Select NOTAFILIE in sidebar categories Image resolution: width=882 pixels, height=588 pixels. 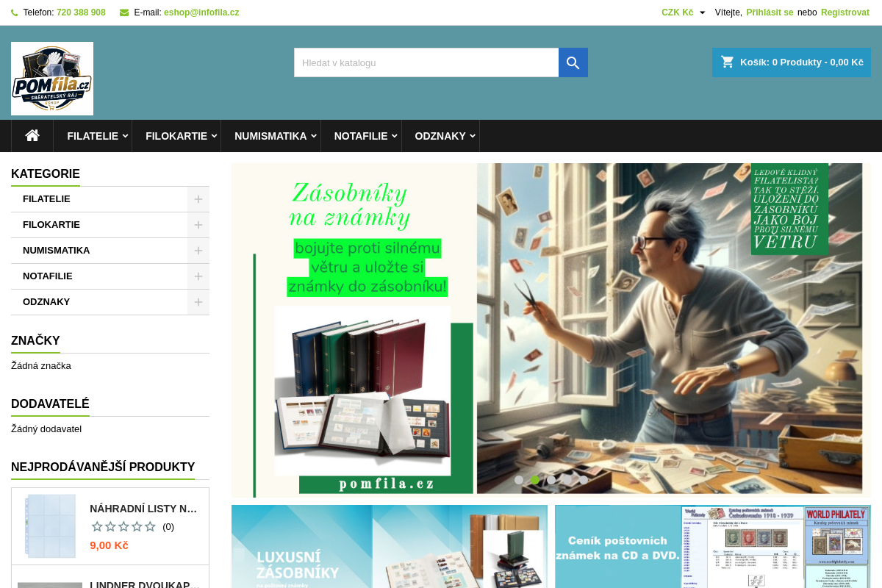click(48, 276)
